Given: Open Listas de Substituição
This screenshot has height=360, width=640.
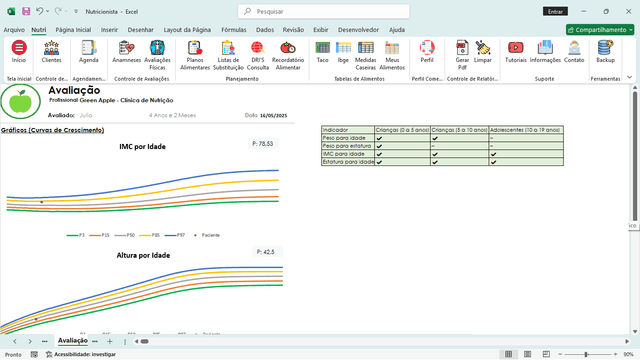Looking at the screenshot, I should (x=228, y=56).
